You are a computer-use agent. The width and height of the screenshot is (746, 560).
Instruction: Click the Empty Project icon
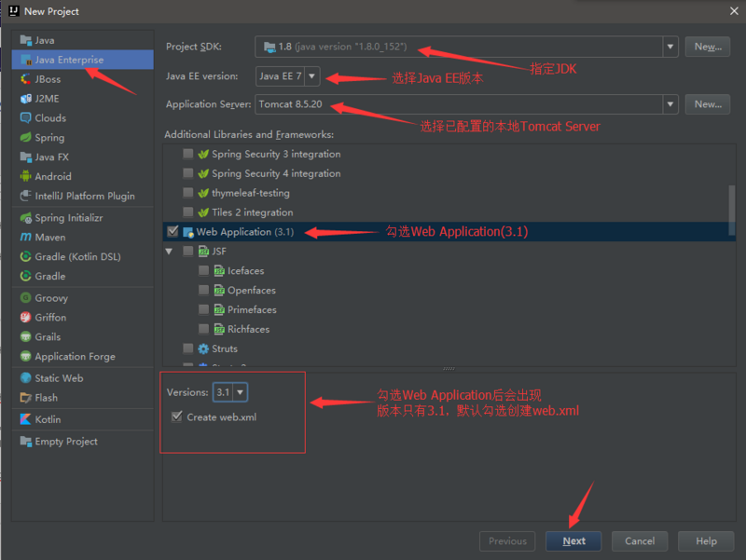(26, 441)
